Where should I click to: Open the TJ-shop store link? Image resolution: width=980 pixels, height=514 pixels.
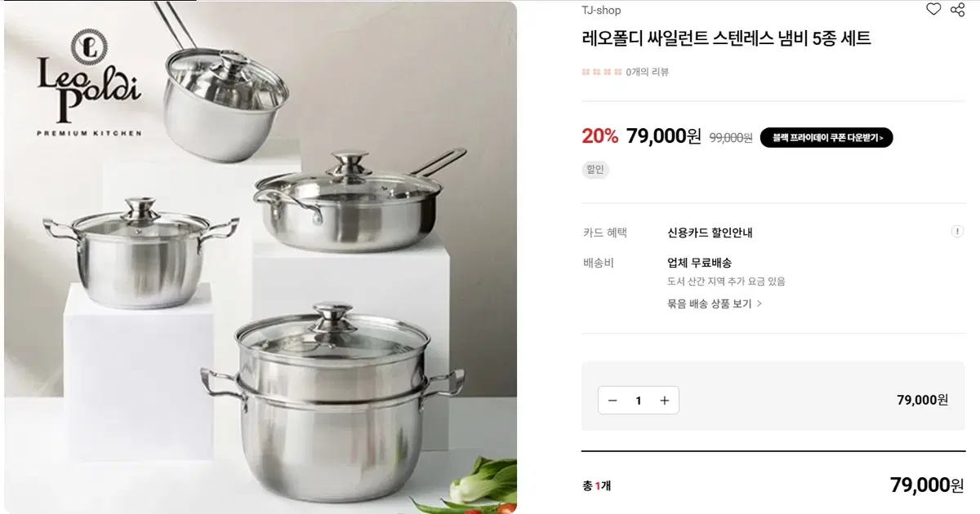click(x=601, y=10)
